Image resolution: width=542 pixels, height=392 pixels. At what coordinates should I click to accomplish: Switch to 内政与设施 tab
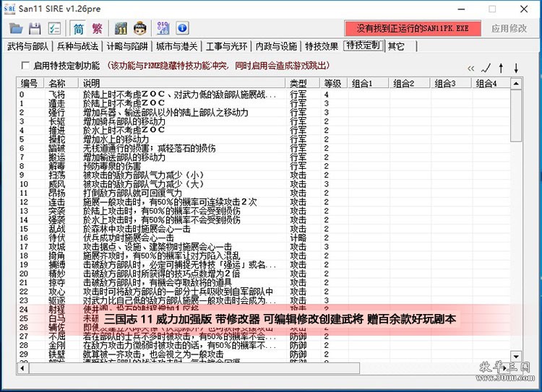[276, 46]
